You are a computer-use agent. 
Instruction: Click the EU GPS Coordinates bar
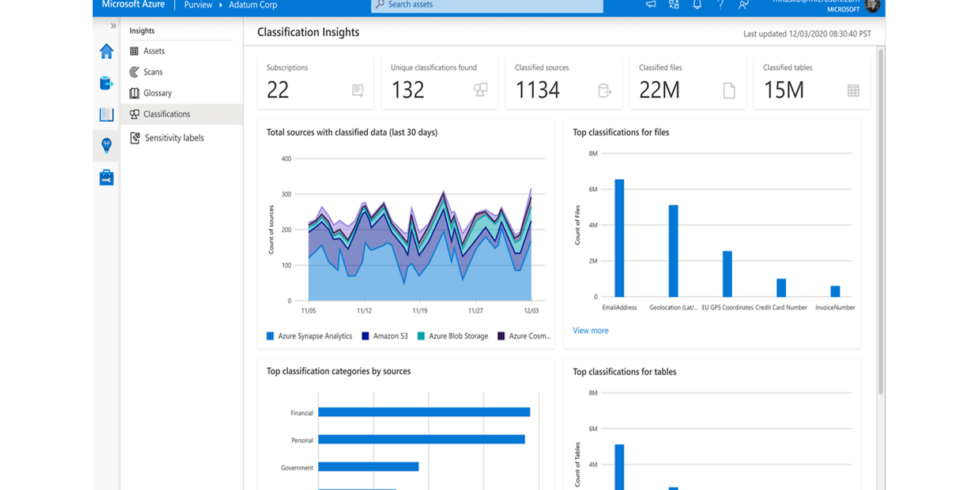tap(728, 274)
